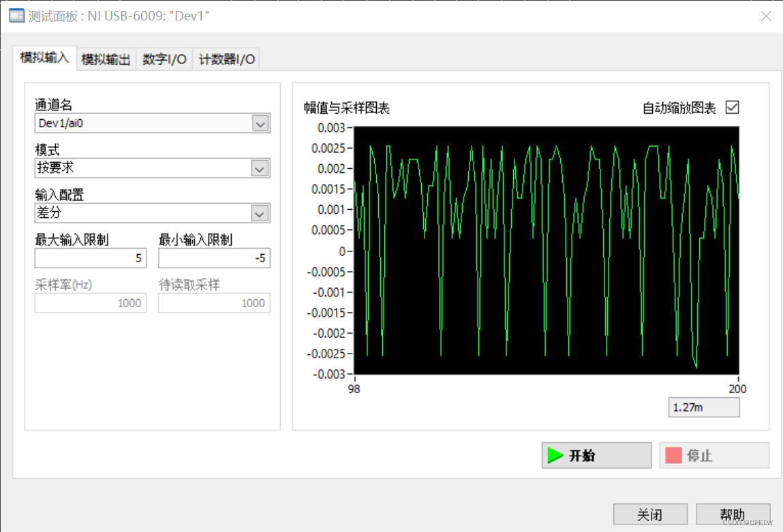Viewport: 783px width, 532px height.
Task: Click the green waveform chart area
Action: click(x=547, y=251)
